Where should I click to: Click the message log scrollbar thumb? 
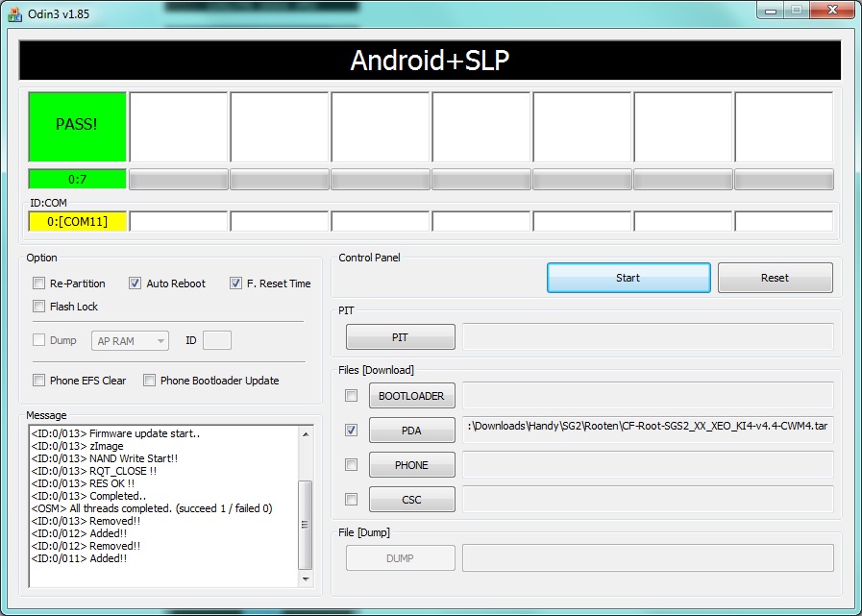(x=306, y=525)
